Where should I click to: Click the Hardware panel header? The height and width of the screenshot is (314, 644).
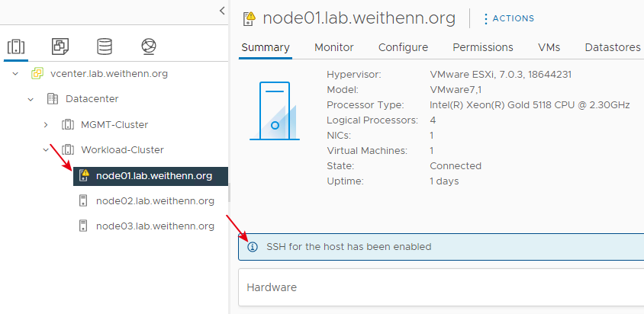point(441,287)
